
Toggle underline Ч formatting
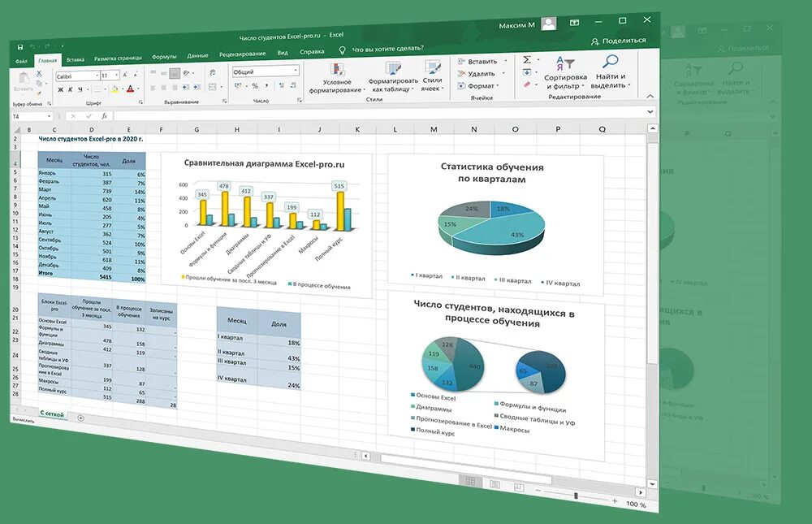point(80,89)
